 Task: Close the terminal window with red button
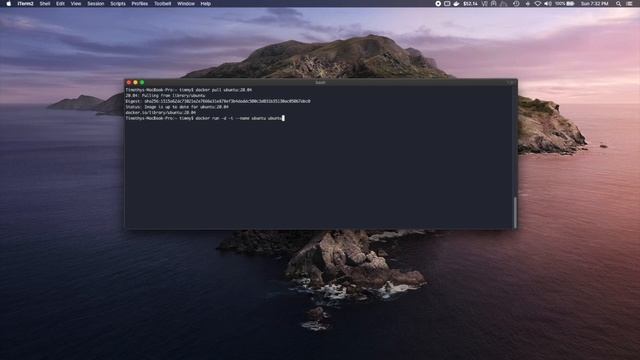pyautogui.click(x=129, y=82)
